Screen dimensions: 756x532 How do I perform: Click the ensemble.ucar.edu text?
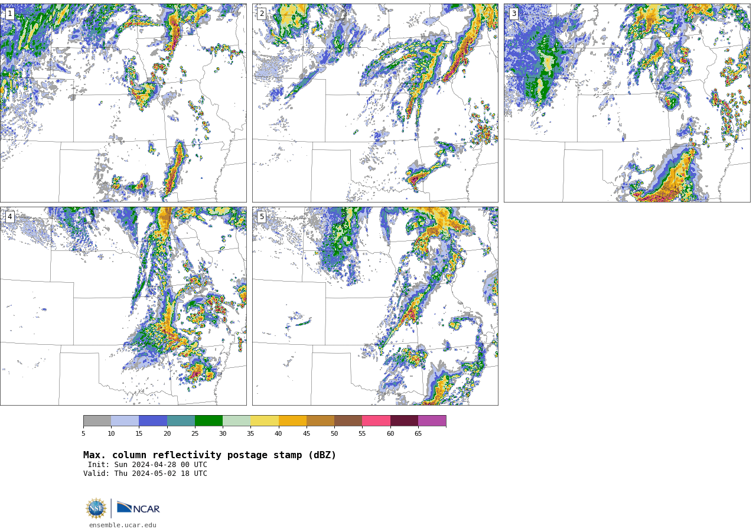pos(123,525)
